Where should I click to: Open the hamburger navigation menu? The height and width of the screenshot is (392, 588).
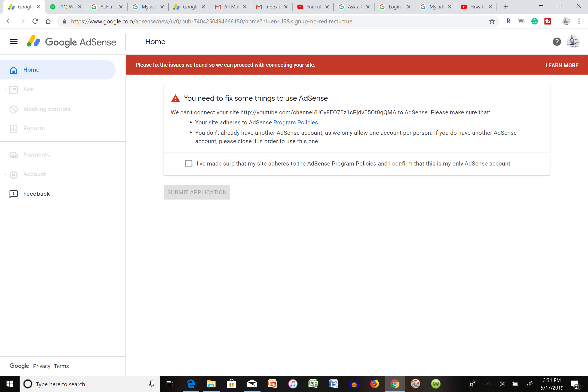[14, 42]
